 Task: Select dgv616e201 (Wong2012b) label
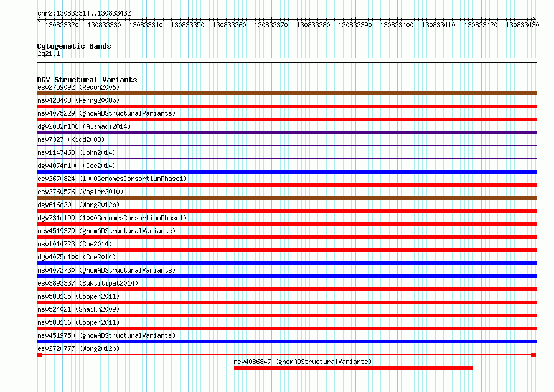[x=78, y=205]
